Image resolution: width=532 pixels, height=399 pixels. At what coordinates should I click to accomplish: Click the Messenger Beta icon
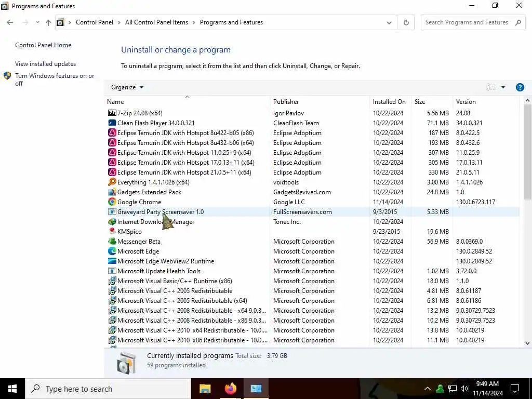click(x=112, y=241)
